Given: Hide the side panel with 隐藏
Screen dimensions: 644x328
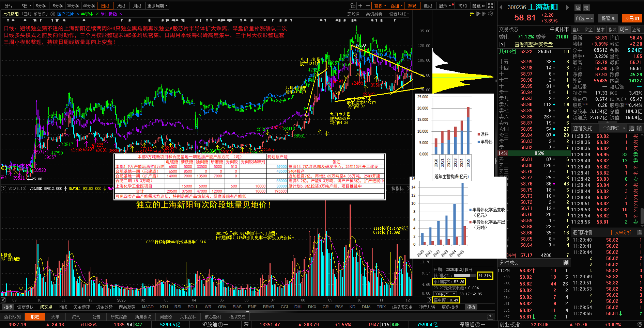Looking at the screenshot, I should 478,6.
